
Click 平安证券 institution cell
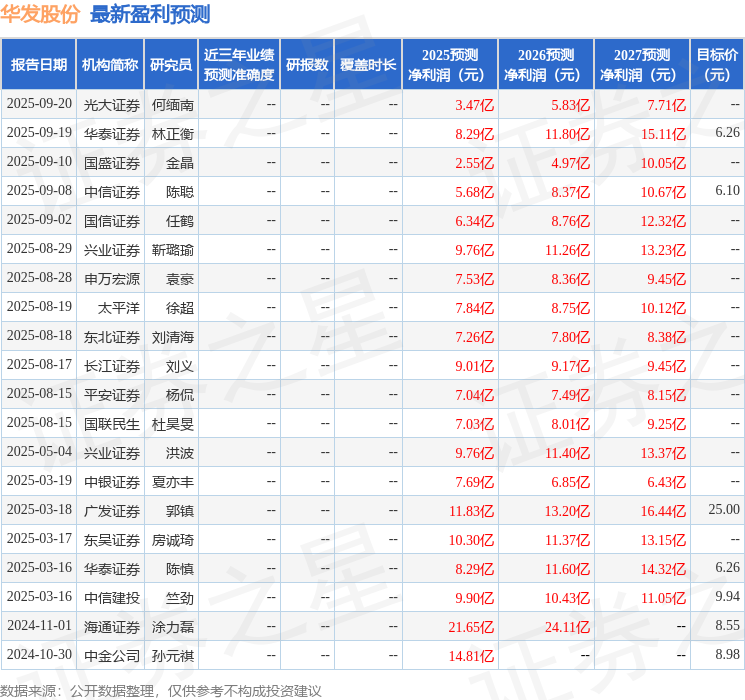pyautogui.click(x=112, y=395)
